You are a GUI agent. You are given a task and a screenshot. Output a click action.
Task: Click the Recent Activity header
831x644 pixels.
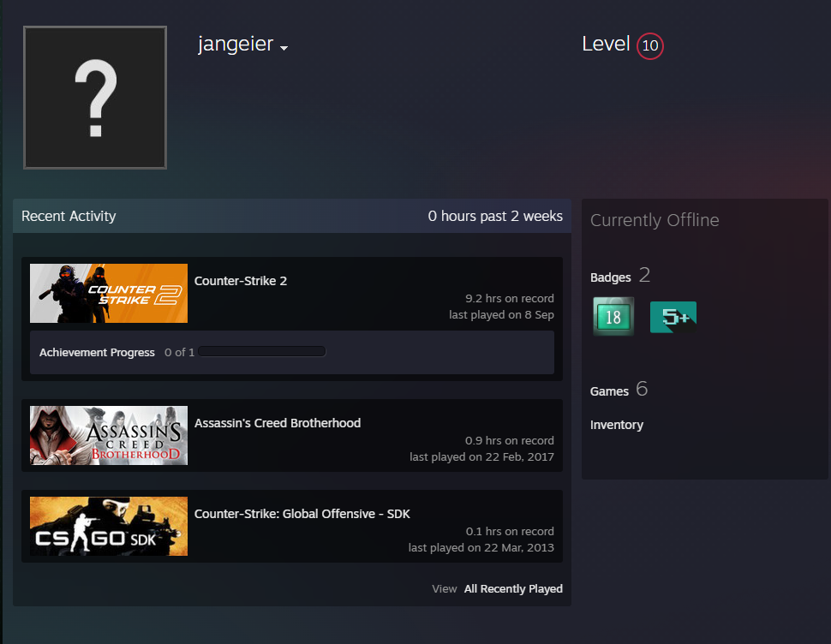click(69, 216)
